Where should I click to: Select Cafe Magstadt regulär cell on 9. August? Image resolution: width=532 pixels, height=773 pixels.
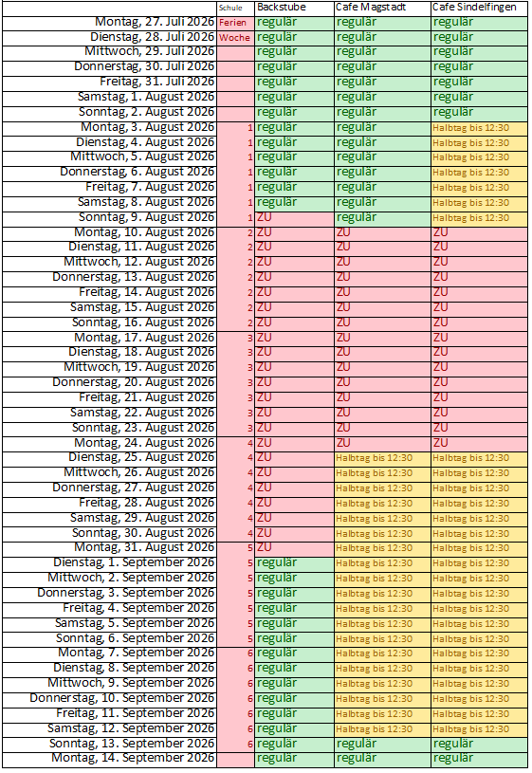click(x=382, y=218)
